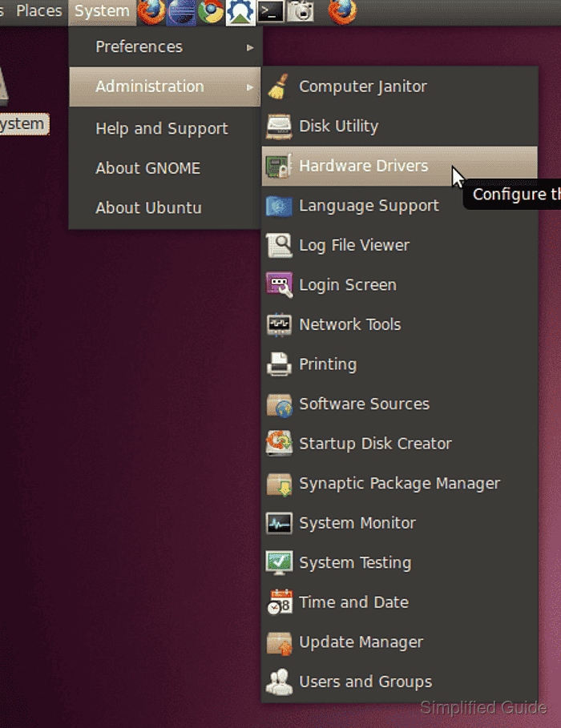
Task: Click the rightmost Firefox icon in panel
Action: pos(342,11)
